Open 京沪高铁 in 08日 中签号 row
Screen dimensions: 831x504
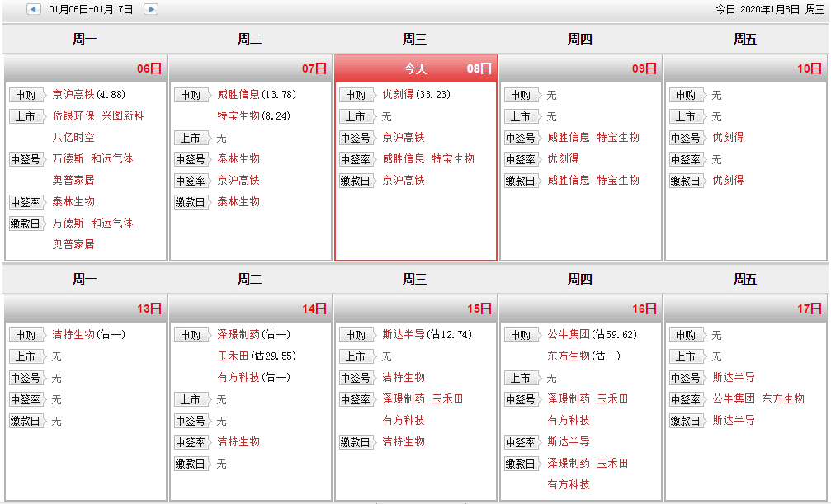pyautogui.click(x=404, y=137)
